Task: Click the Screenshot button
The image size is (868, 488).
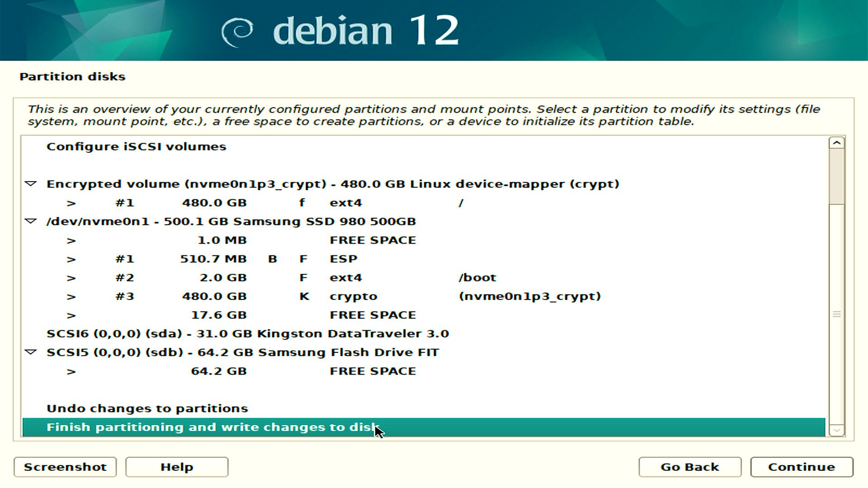Action: [x=65, y=467]
